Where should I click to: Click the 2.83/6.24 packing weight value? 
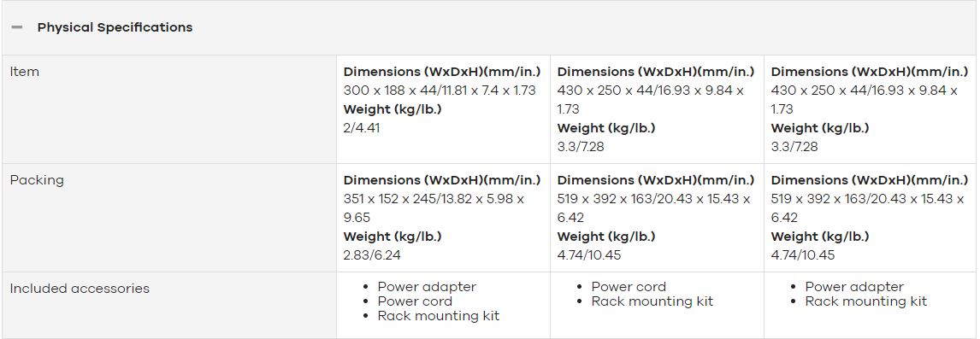374,255
